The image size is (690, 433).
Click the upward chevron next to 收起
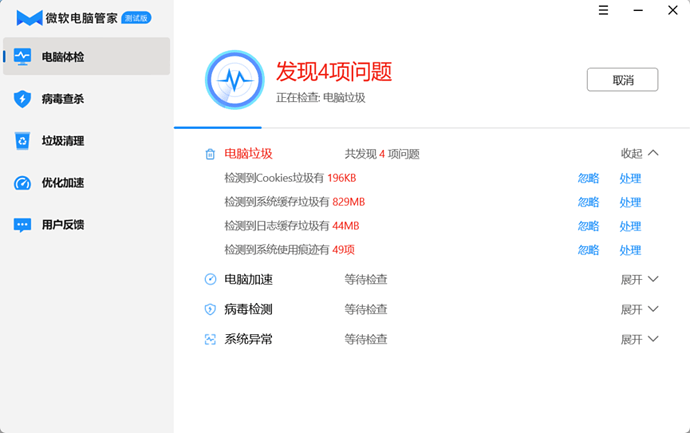pyautogui.click(x=653, y=153)
